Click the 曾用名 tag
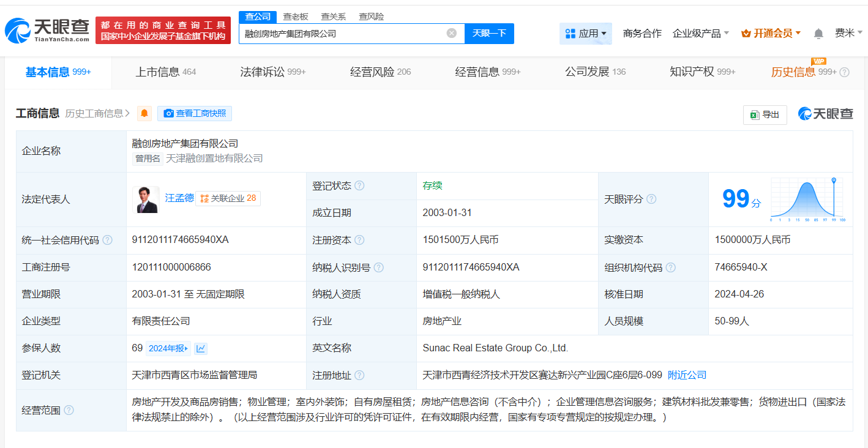 [148, 159]
